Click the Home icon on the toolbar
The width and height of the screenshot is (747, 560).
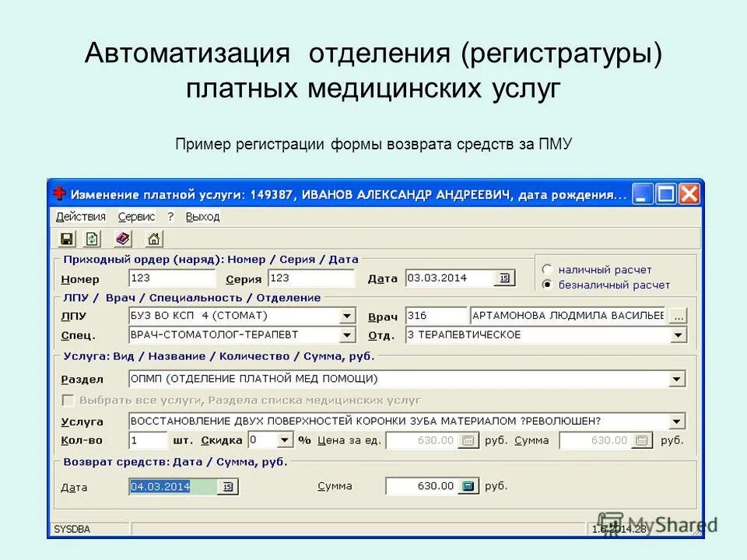tap(153, 239)
